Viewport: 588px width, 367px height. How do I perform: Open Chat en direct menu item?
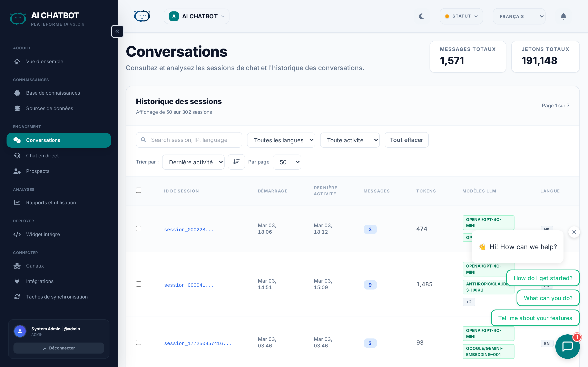click(x=42, y=156)
